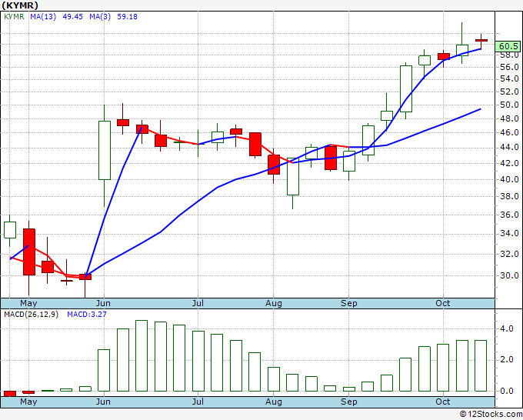Select the MACD:3.27 value readout

click(87, 315)
